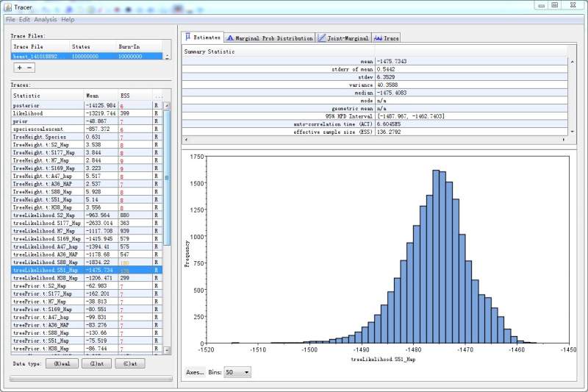Screen dimensions: 588x392
Task: Open the Estimates tab
Action: [x=202, y=37]
